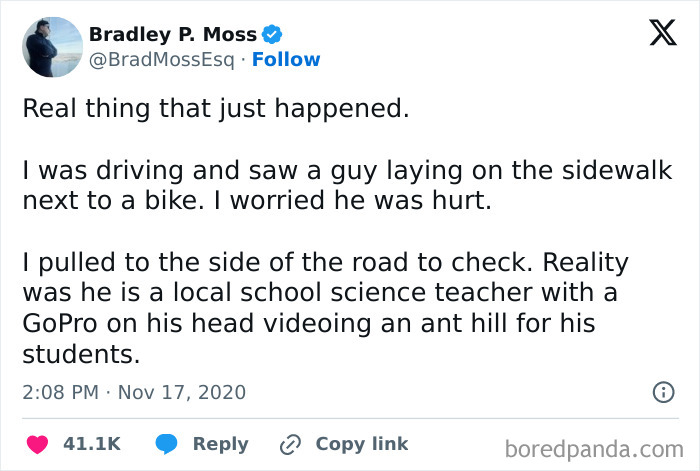This screenshot has height=471, width=700.
Task: Click the line starting "I pulled to the side"
Action: 325,263
